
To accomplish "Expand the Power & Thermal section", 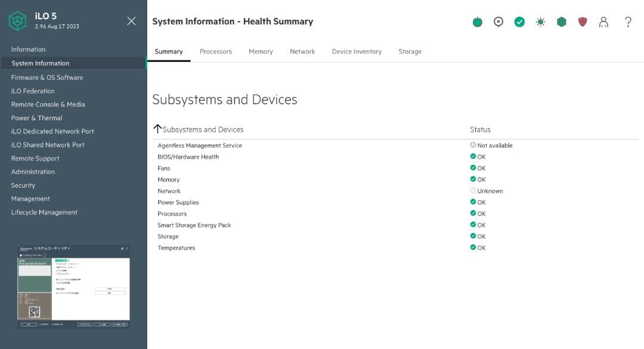I will pos(38,117).
